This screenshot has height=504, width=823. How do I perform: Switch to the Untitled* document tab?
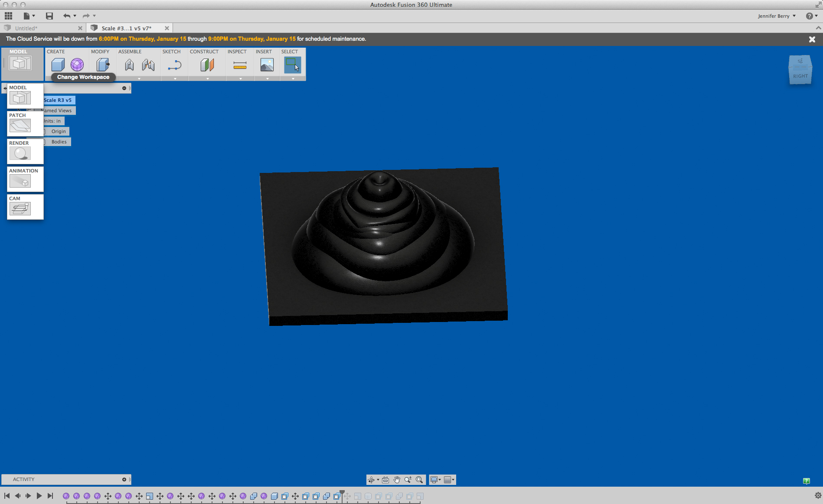click(43, 28)
